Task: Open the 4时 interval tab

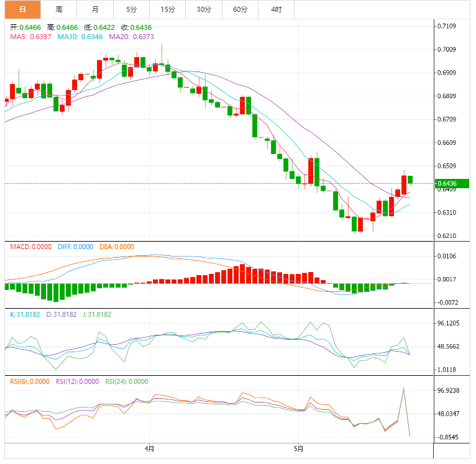Action: pos(277,9)
